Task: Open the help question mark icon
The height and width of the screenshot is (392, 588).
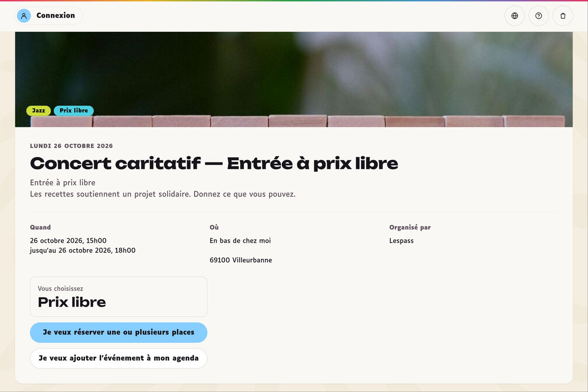Action: pyautogui.click(x=539, y=16)
